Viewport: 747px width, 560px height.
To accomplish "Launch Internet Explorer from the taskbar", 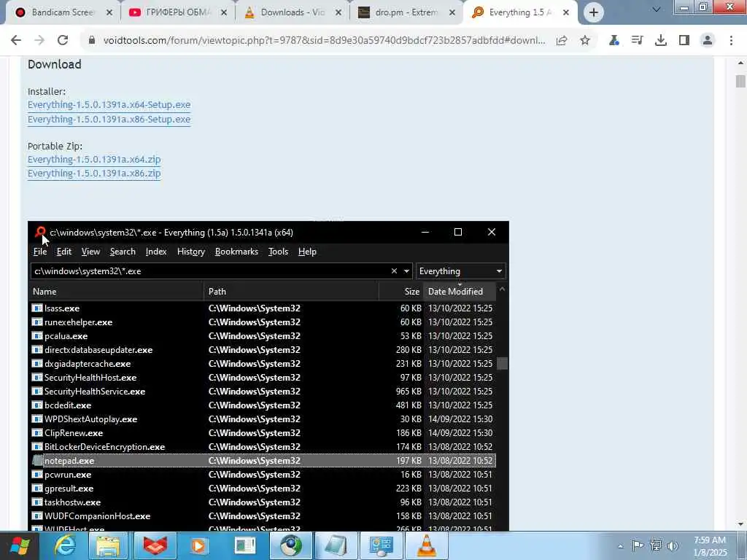I will point(64,545).
